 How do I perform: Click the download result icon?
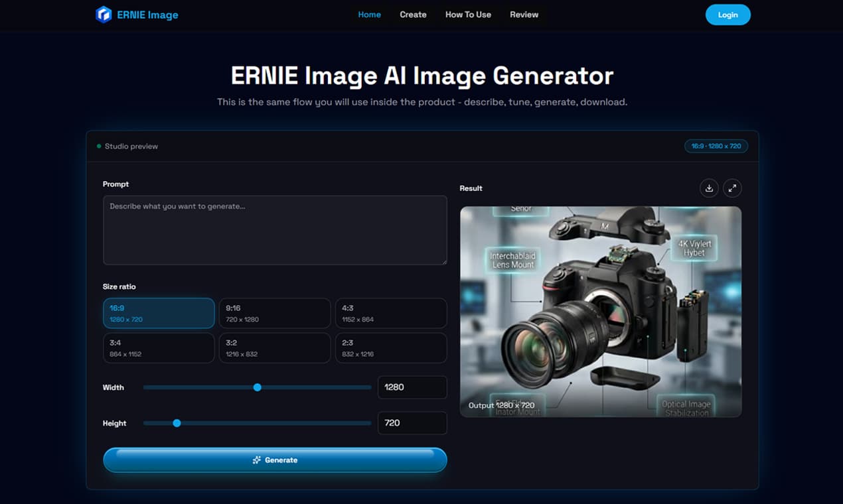click(x=709, y=188)
